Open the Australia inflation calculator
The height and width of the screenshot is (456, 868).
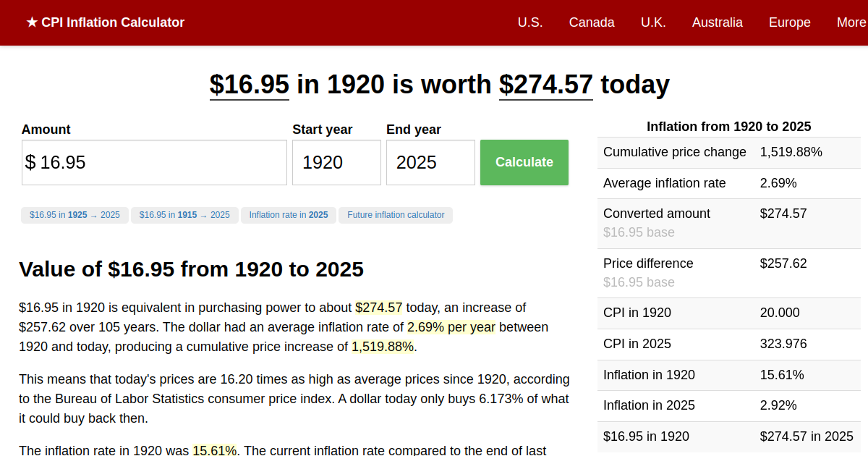[x=717, y=22]
